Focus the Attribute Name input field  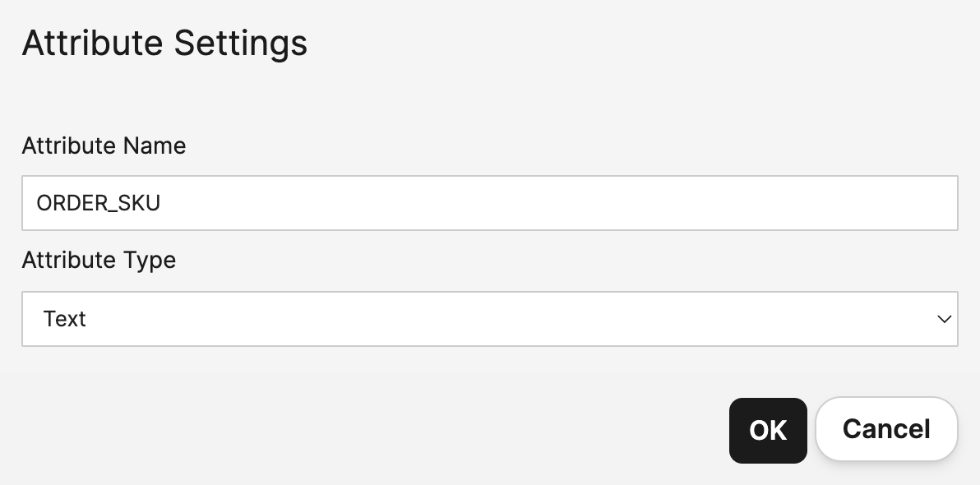click(489, 203)
